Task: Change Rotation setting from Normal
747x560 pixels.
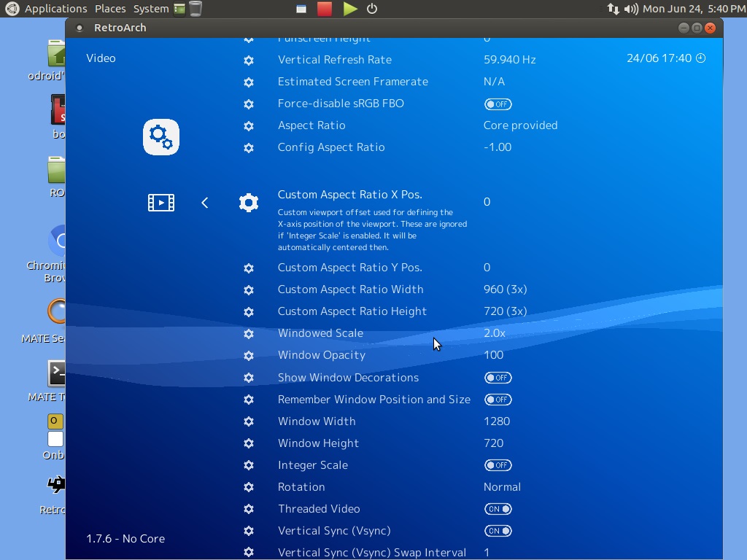Action: [502, 487]
